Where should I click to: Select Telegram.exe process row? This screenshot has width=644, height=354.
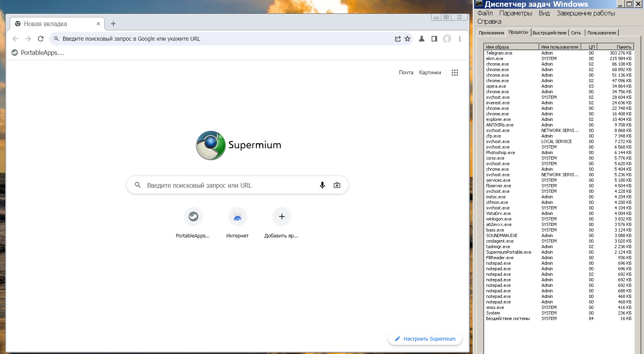pyautogui.click(x=559, y=53)
